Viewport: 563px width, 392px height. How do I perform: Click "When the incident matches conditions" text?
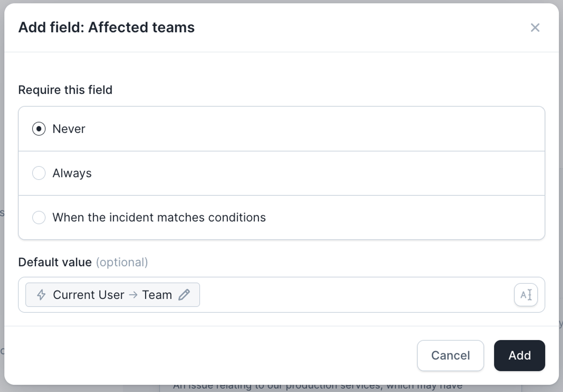(x=159, y=218)
